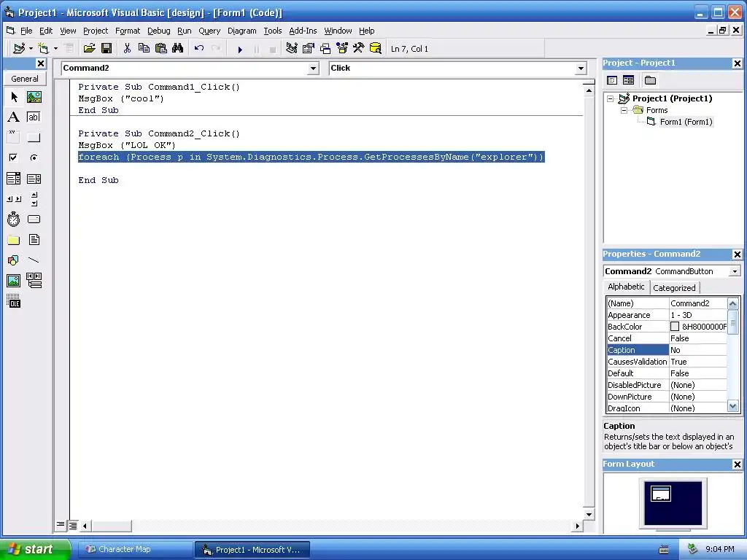Click the Toolbox hammer-and-wrench toolbar icon

358,49
